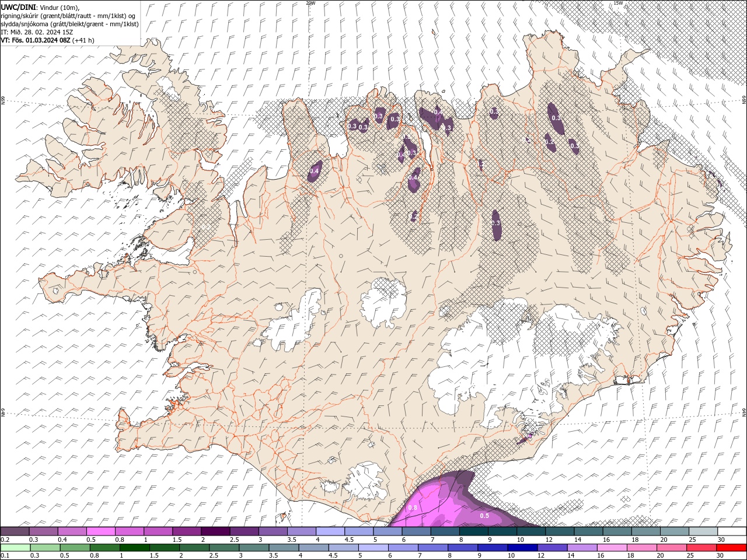Click the valid time 'VT: Fös. 01.03.2024 08Z'
This screenshot has height=560, width=747.
[x=36, y=40]
